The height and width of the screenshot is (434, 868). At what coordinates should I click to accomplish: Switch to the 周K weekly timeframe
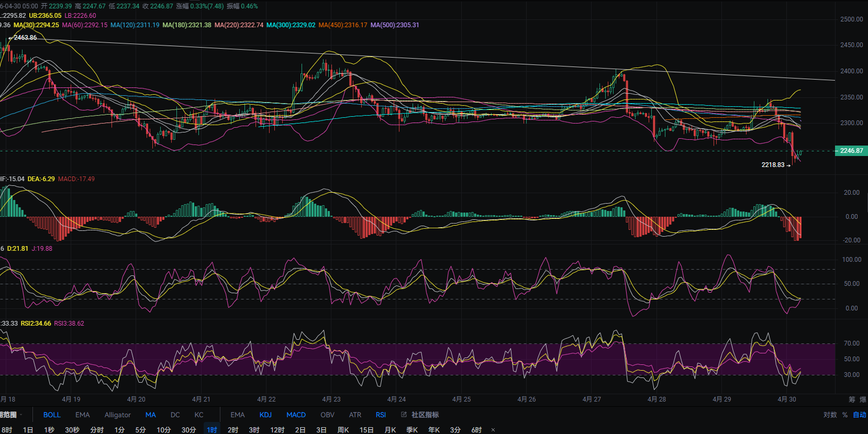coord(343,430)
